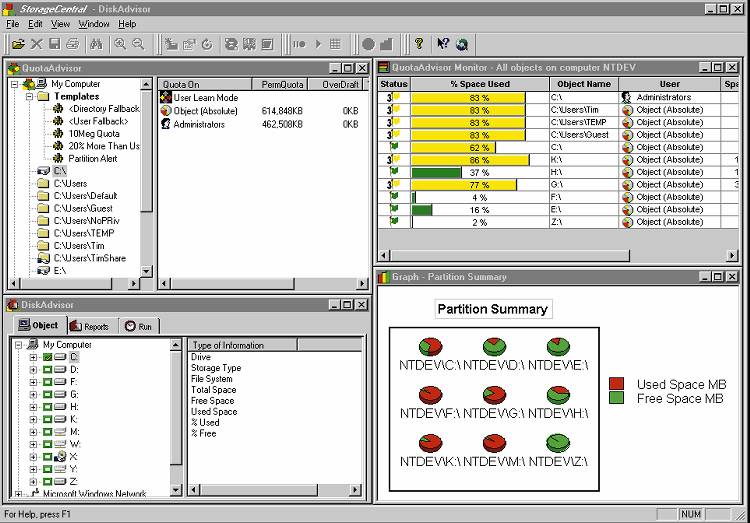This screenshot has width=750, height=523.
Task: Tick the checkbox beside drive G:
Action: pos(47,395)
